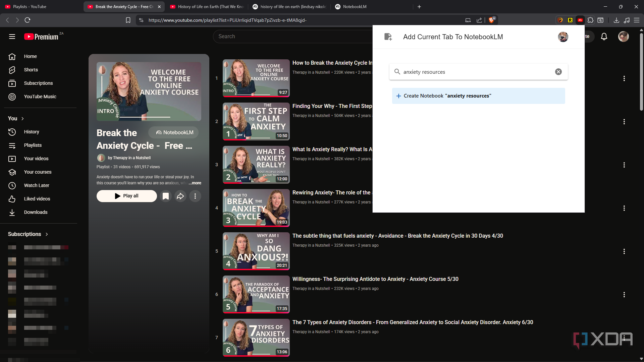The height and width of the screenshot is (362, 644).
Task: Open the browser main menu
Action: (x=637, y=20)
